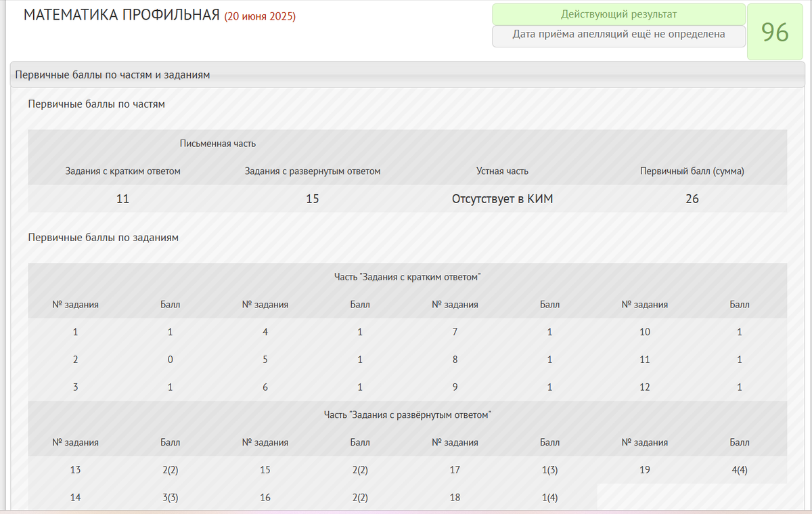
Task: Click the 'Задания с развернутым ответом' header
Action: 313,171
